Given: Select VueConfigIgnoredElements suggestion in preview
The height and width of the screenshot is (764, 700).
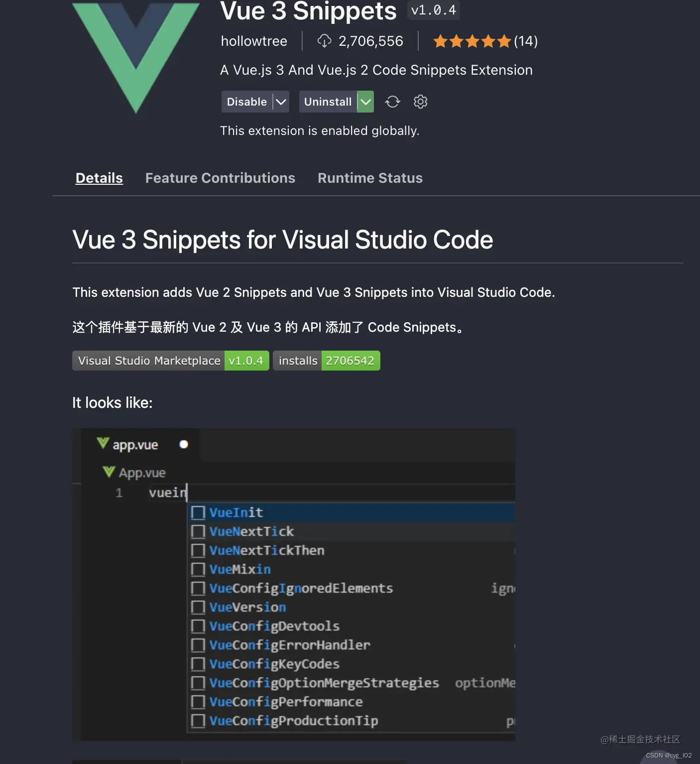Looking at the screenshot, I should pyautogui.click(x=351, y=588).
